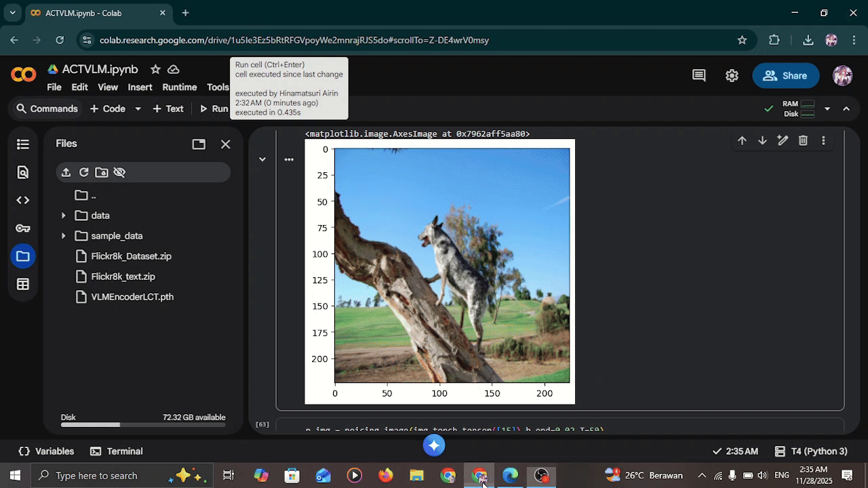Open the Terminal panel

coord(117,451)
